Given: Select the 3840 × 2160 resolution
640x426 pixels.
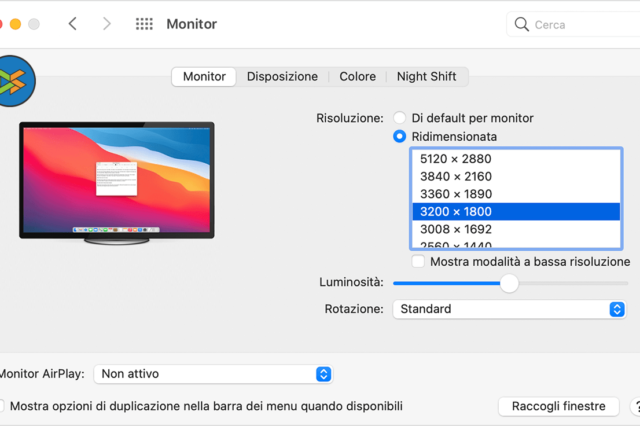Looking at the screenshot, I should [x=455, y=176].
